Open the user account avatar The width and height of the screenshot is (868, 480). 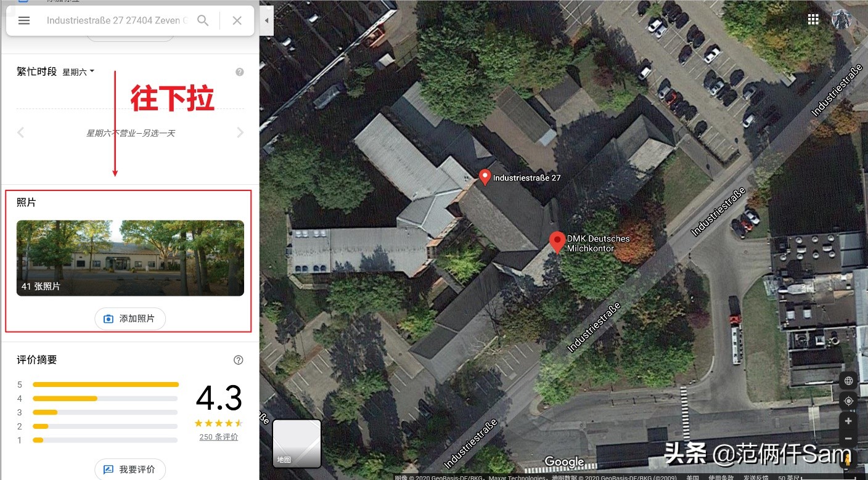pyautogui.click(x=842, y=19)
